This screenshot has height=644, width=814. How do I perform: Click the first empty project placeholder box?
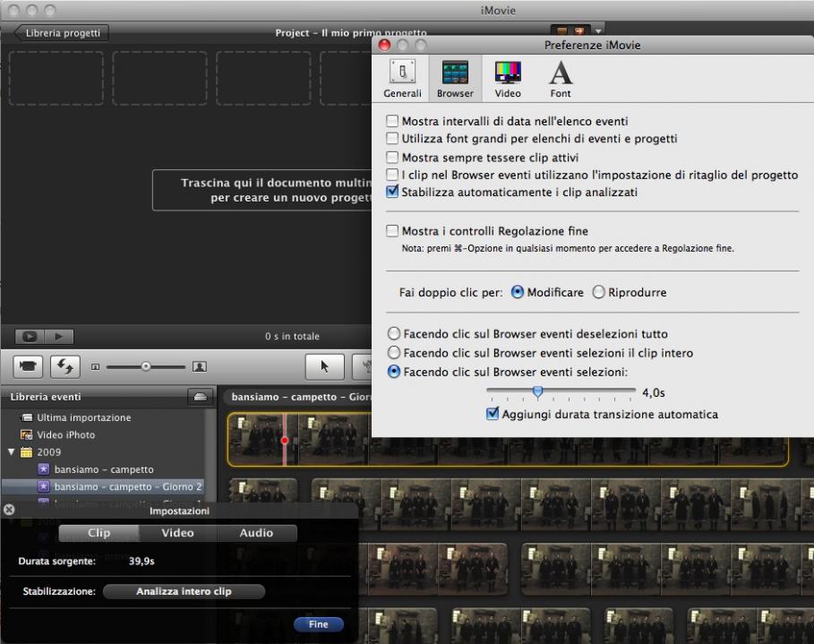coord(56,79)
